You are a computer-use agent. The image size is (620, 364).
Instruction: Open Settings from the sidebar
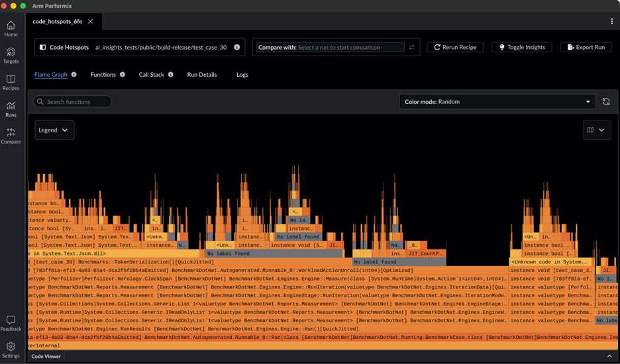point(11,350)
